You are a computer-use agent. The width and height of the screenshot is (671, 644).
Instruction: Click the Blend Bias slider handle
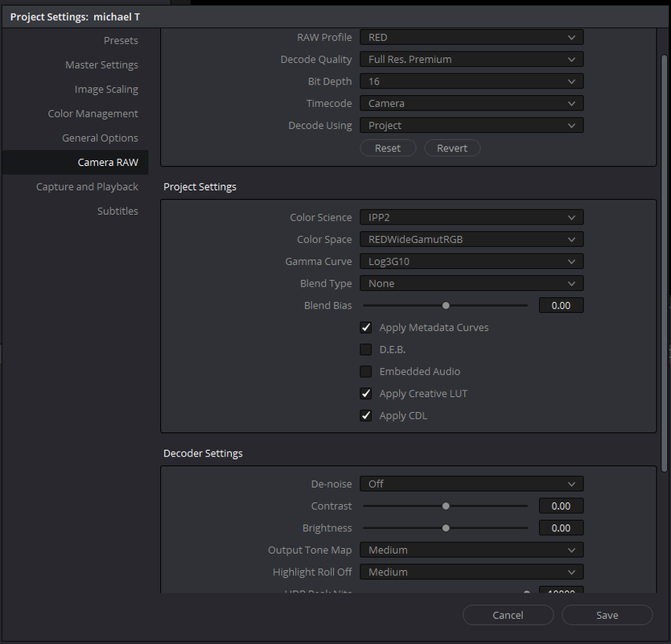coord(446,305)
